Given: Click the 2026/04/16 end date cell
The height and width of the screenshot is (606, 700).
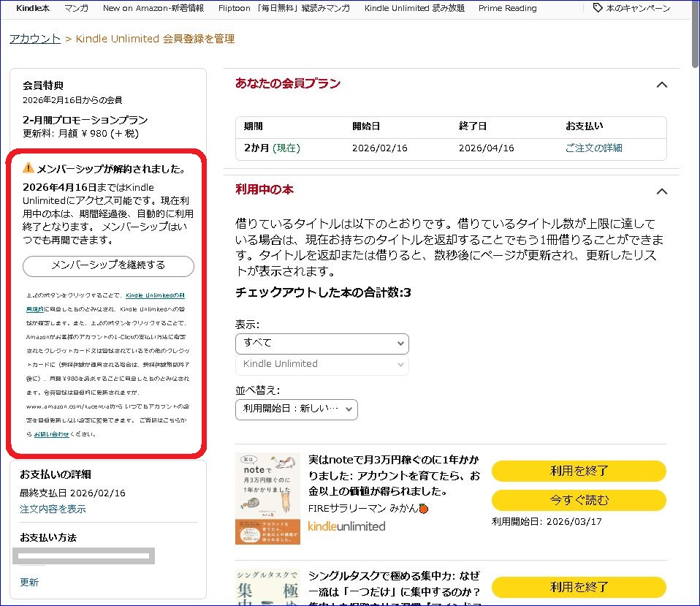Looking at the screenshot, I should point(486,148).
